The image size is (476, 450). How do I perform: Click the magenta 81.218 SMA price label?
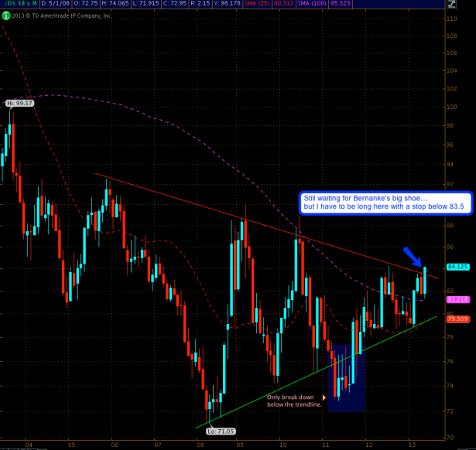pos(458,299)
